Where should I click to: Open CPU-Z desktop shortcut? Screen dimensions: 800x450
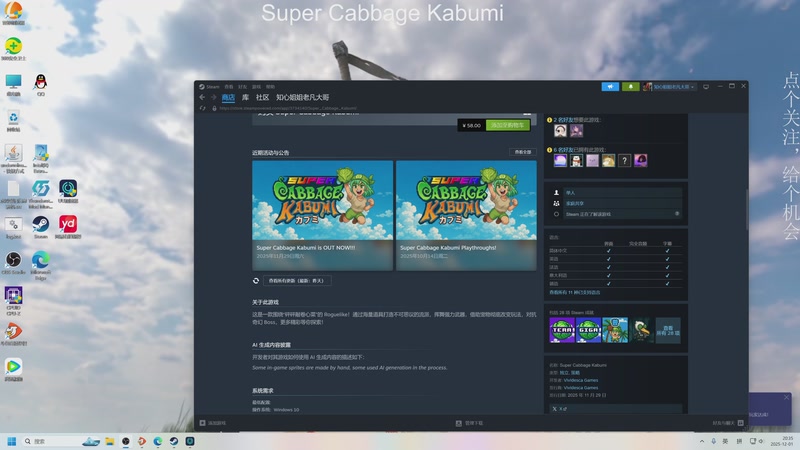pyautogui.click(x=14, y=301)
